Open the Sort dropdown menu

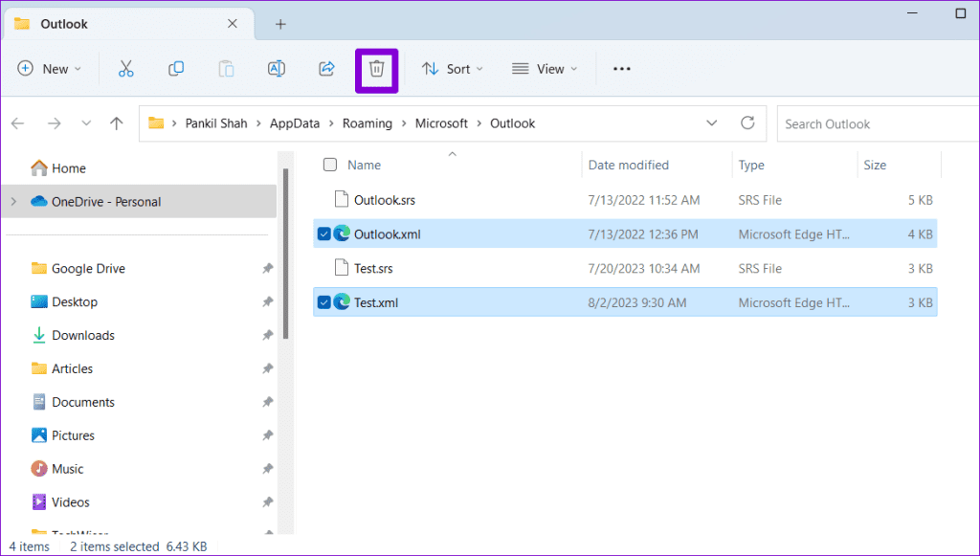tap(453, 69)
